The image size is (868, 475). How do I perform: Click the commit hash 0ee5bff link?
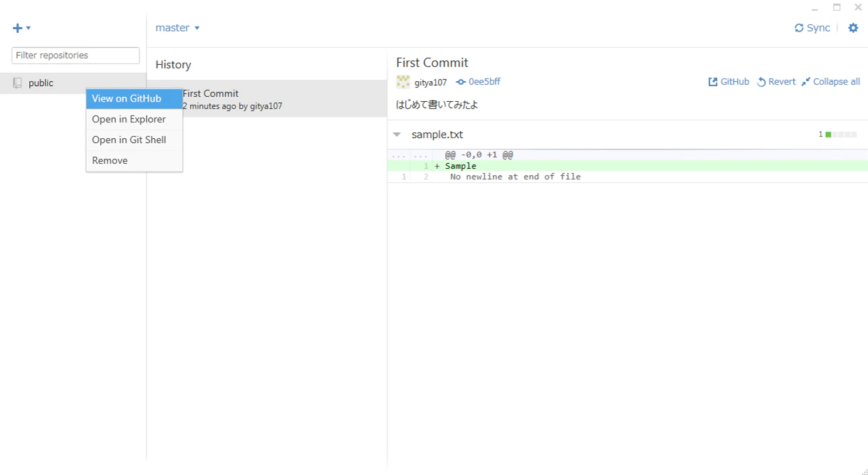479,82
